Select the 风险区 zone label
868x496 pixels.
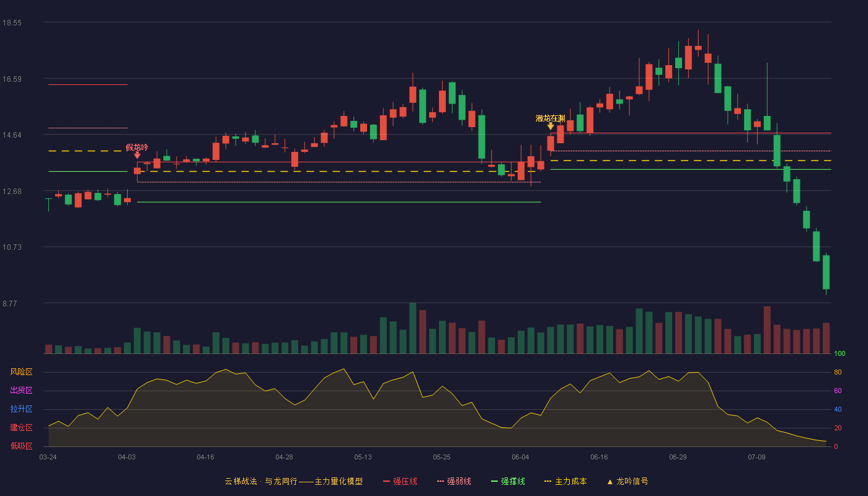coord(21,372)
